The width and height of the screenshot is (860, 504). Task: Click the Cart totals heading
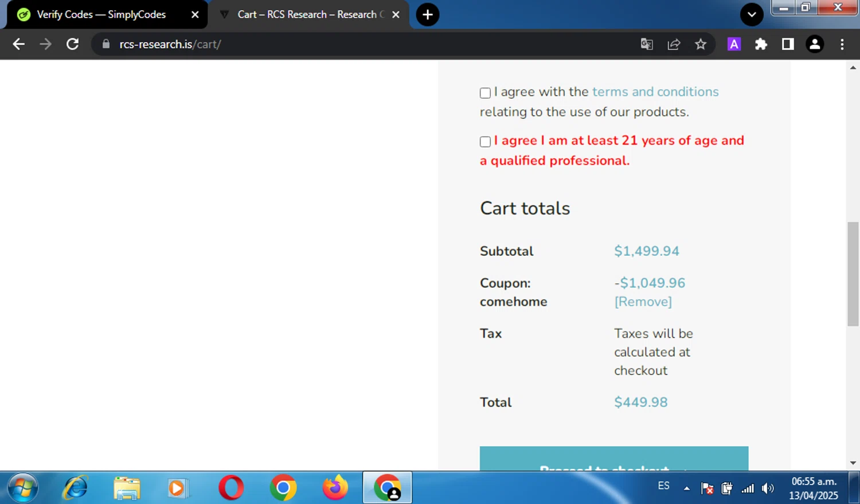pos(525,208)
